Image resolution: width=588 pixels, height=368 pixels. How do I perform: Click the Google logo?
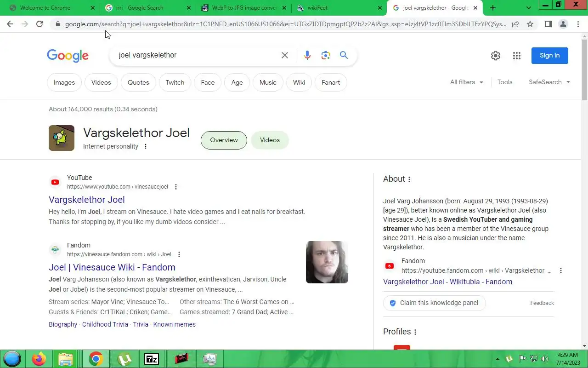[x=68, y=56]
